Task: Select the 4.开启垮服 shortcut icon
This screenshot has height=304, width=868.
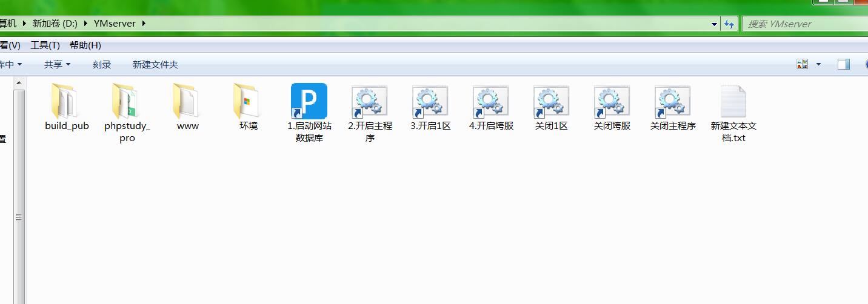Action: 491,102
